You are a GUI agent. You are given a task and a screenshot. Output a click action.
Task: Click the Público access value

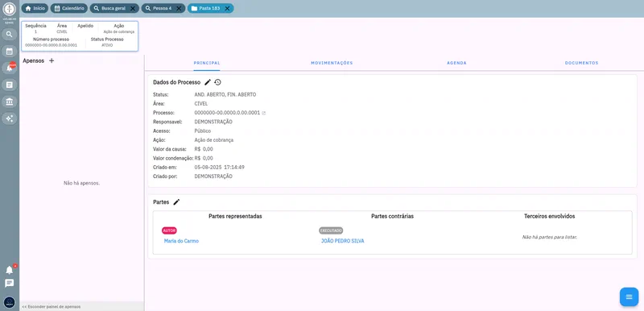click(203, 131)
